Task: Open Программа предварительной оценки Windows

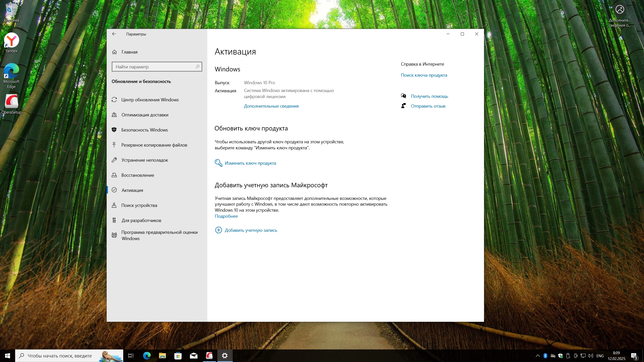Action: pyautogui.click(x=159, y=235)
